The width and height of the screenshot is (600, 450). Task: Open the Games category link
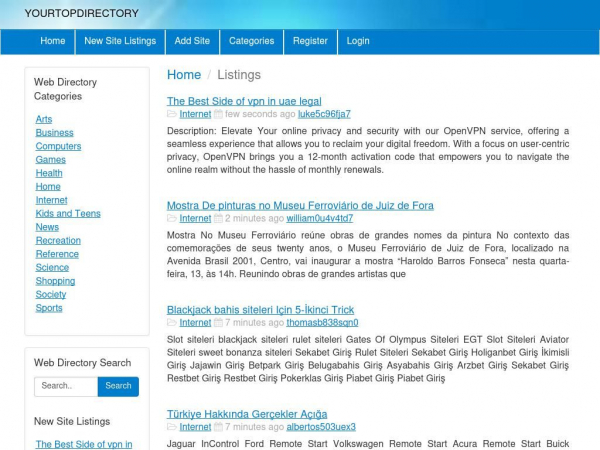51,160
